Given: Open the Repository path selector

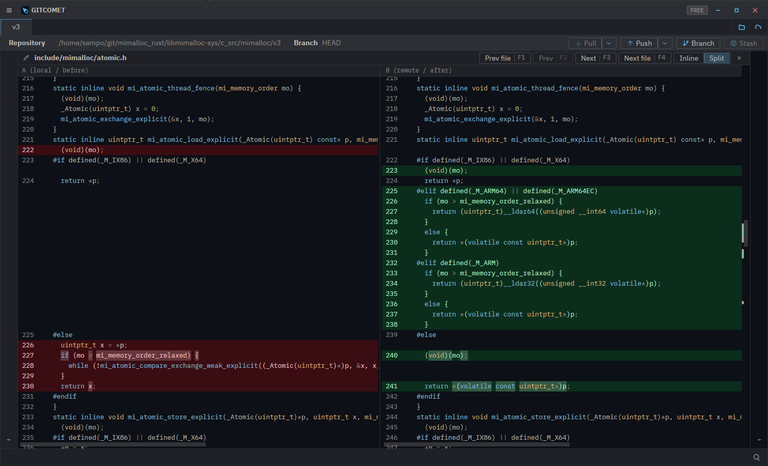Looking at the screenshot, I should coord(169,43).
